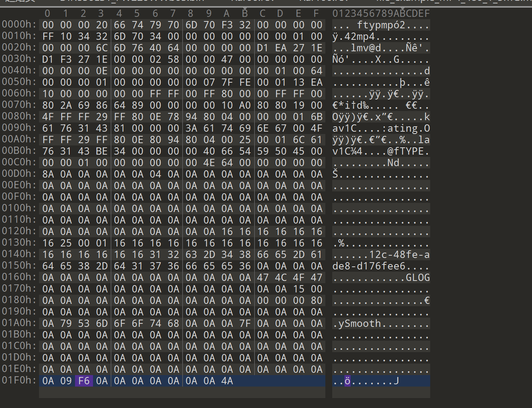Select byte 58 in row 0030h
Image resolution: width=532 pixels, height=408 pixels.
pos(173,59)
